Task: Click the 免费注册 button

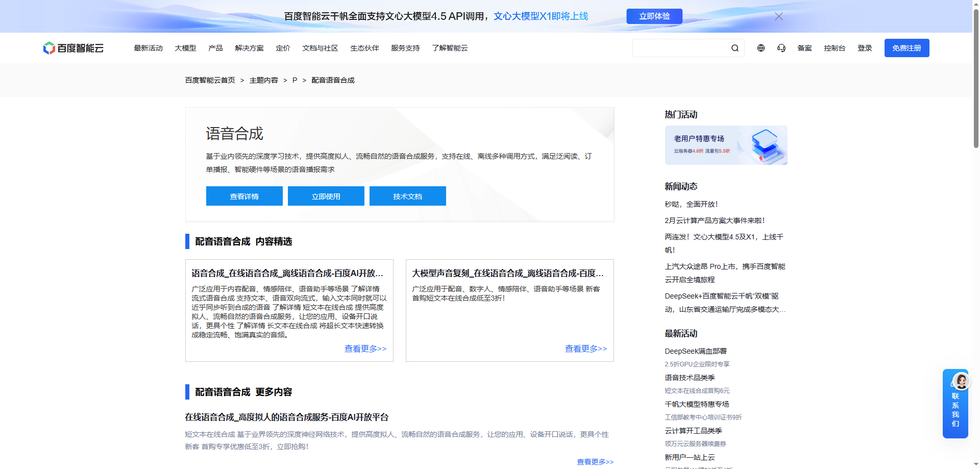Action: point(906,48)
